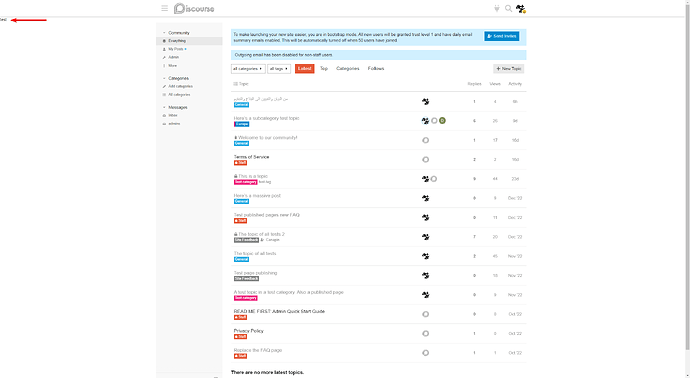Click Site Feedback badge under 'Test page publishing'

pos(246,279)
